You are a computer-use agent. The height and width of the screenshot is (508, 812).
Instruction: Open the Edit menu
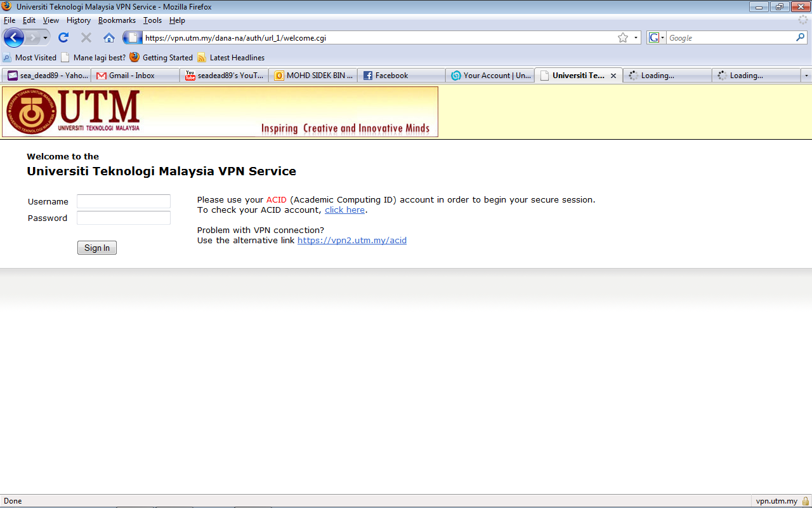point(29,20)
